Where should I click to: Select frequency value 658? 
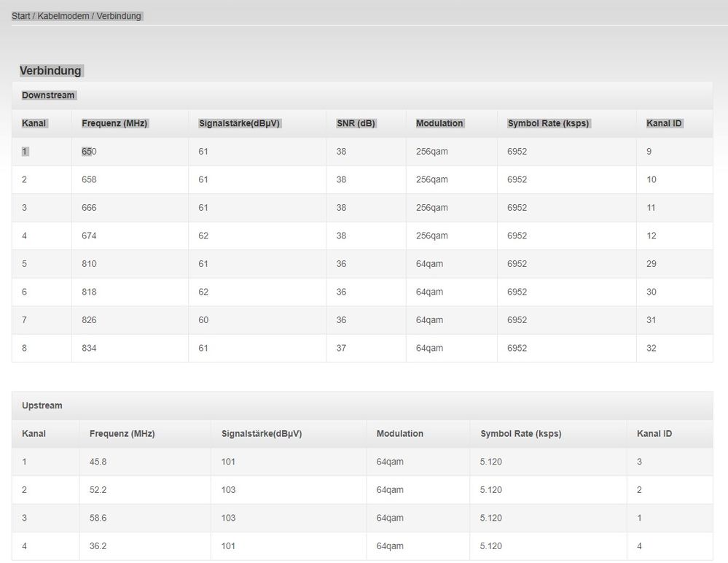pyautogui.click(x=89, y=180)
